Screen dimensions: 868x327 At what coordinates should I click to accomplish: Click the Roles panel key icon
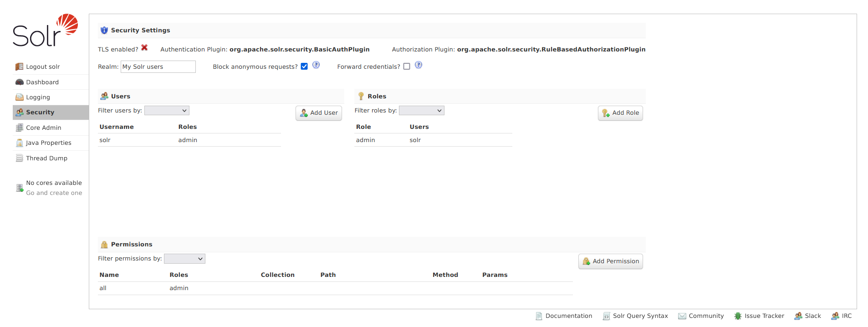361,96
